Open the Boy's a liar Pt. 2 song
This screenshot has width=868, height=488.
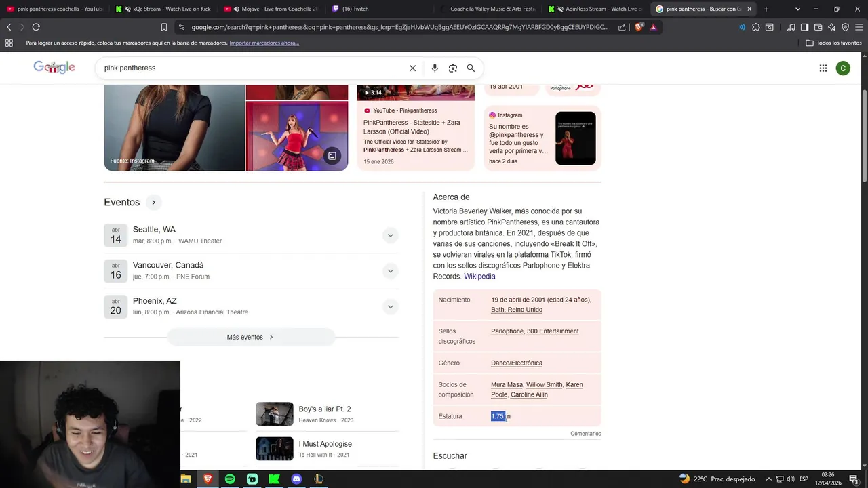pos(327,414)
